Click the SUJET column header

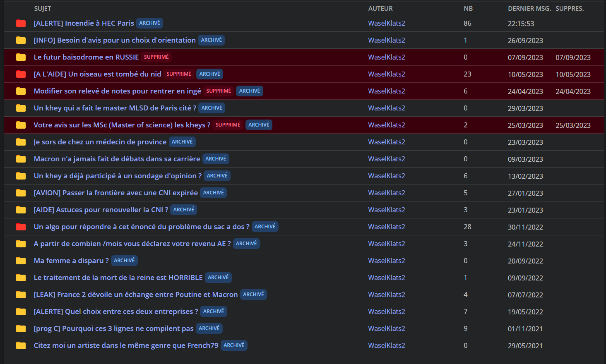[43, 9]
